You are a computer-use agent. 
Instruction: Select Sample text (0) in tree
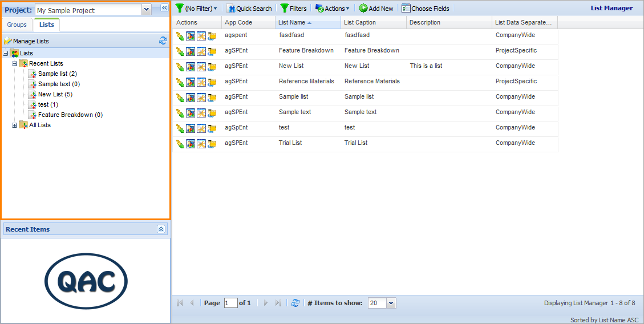59,84
